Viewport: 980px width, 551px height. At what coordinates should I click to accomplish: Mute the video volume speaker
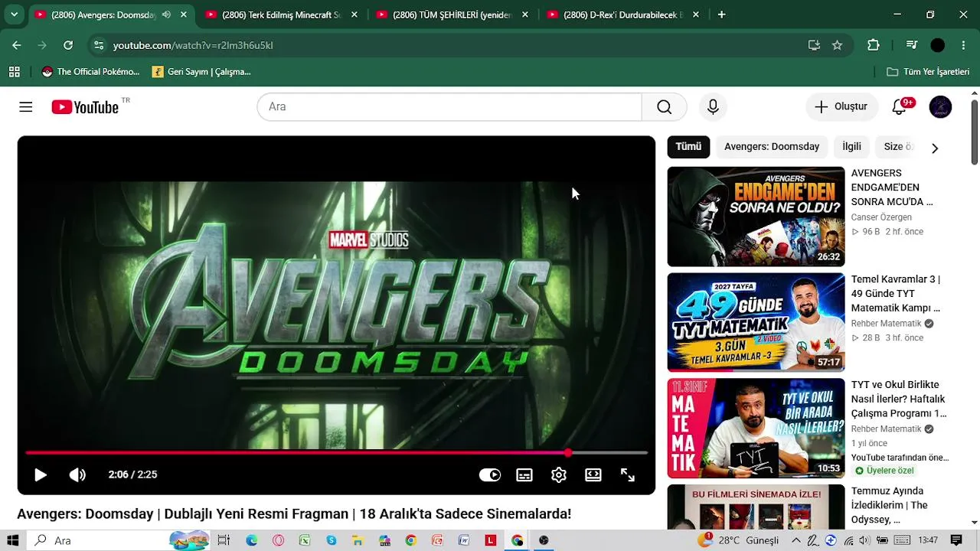77,475
